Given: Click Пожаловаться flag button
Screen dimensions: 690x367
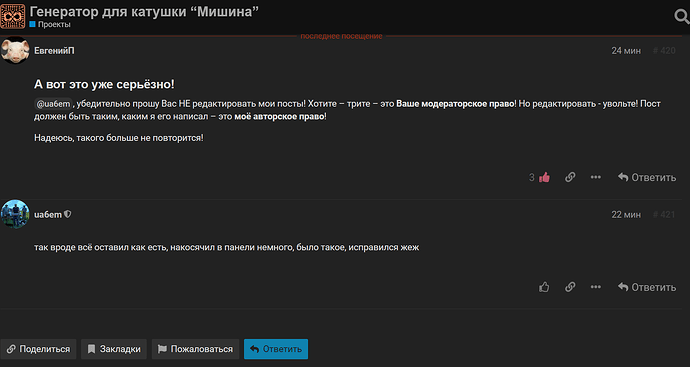Looking at the screenshot, I should point(195,349).
